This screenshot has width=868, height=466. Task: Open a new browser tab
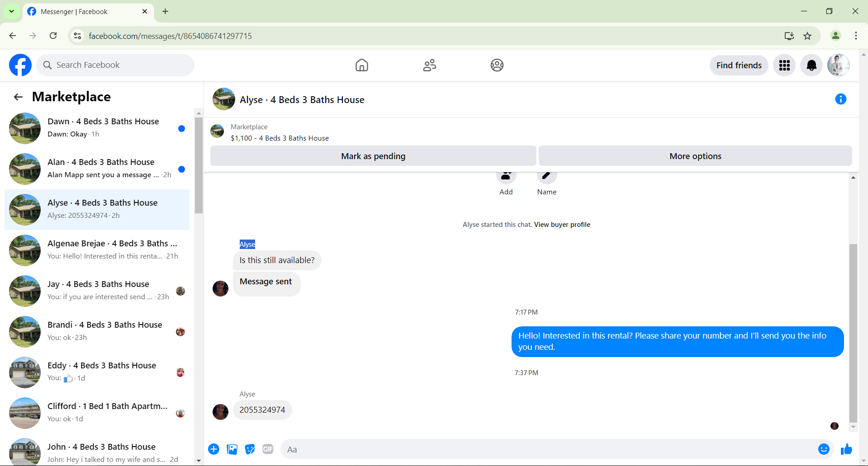tap(166, 11)
